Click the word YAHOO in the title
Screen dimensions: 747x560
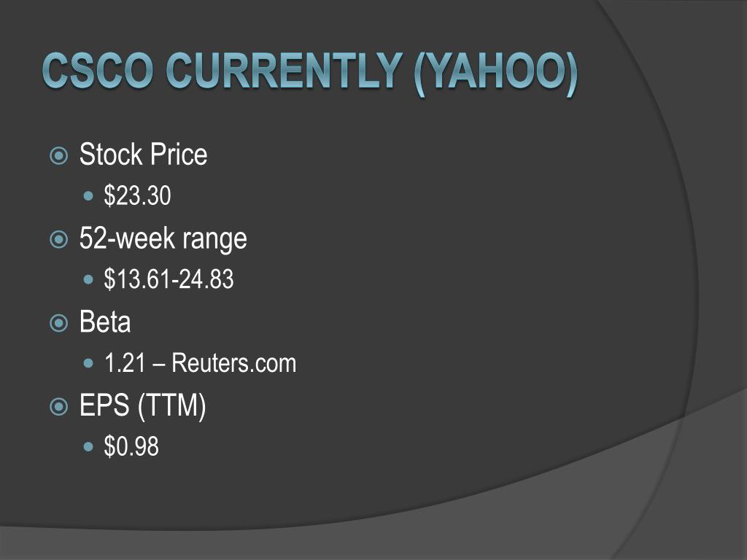495,72
